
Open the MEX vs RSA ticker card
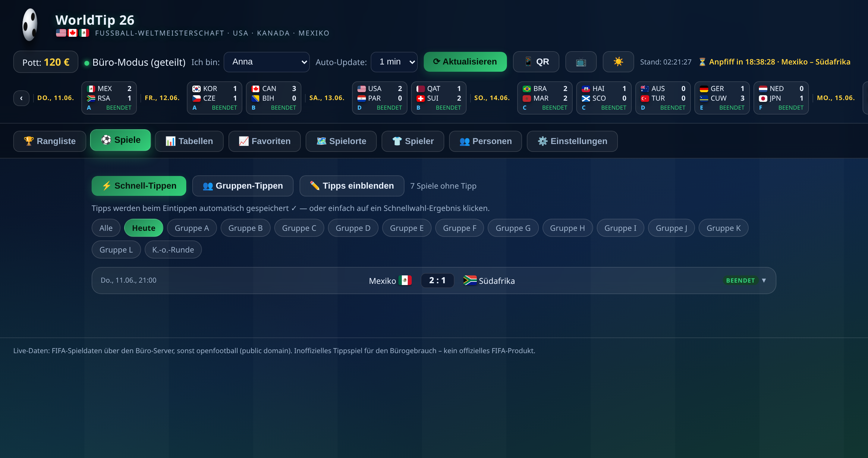[x=109, y=98]
